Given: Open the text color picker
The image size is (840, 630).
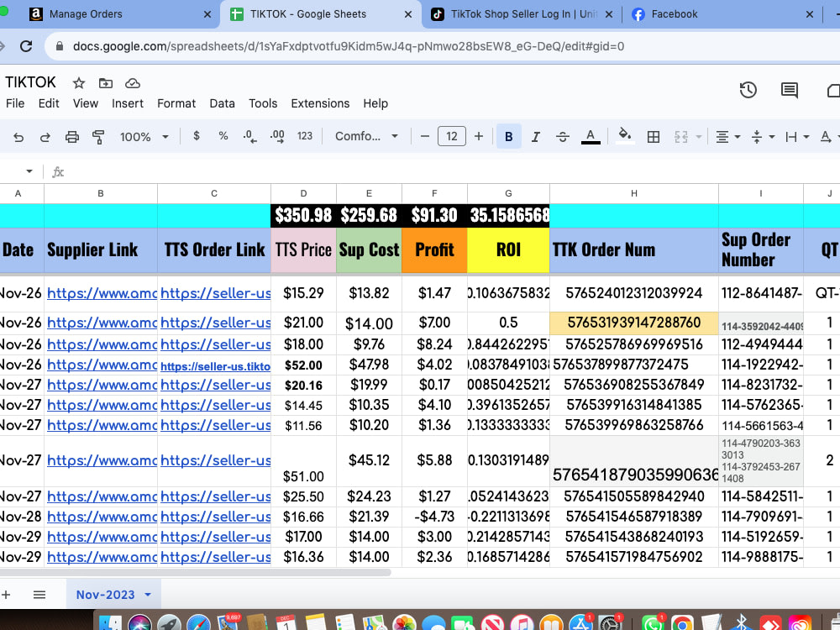Looking at the screenshot, I should pyautogui.click(x=591, y=137).
